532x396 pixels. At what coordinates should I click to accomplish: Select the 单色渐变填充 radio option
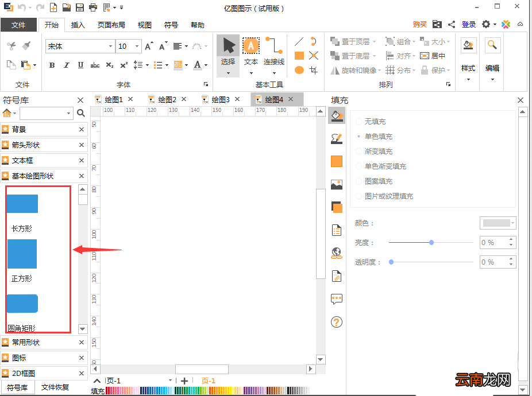coord(358,166)
